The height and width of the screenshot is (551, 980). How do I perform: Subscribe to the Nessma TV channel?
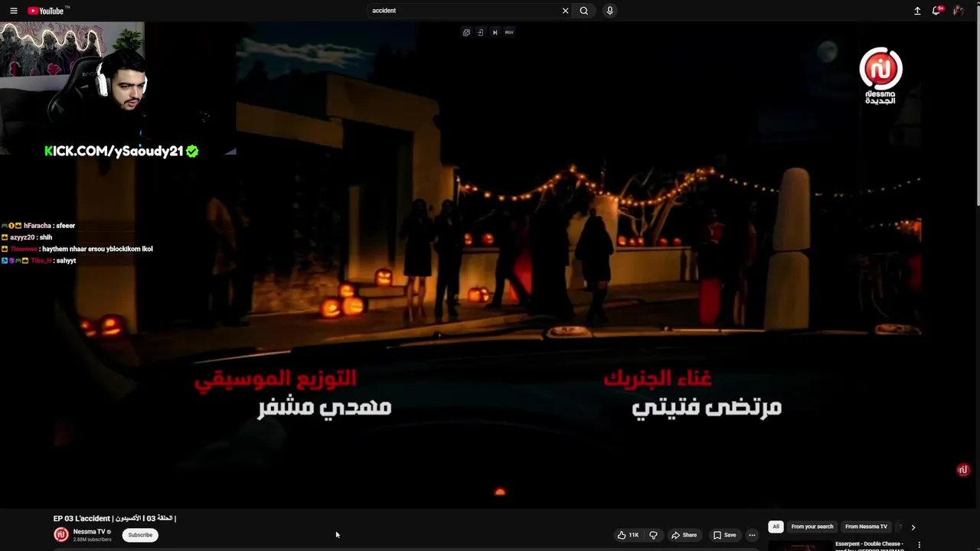tap(140, 535)
